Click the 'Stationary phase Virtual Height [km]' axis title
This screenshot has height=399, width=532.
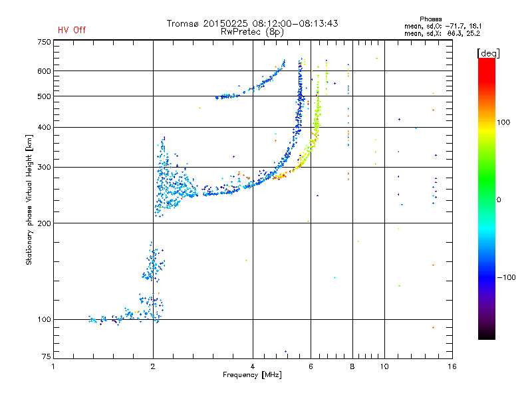[x=29, y=199]
